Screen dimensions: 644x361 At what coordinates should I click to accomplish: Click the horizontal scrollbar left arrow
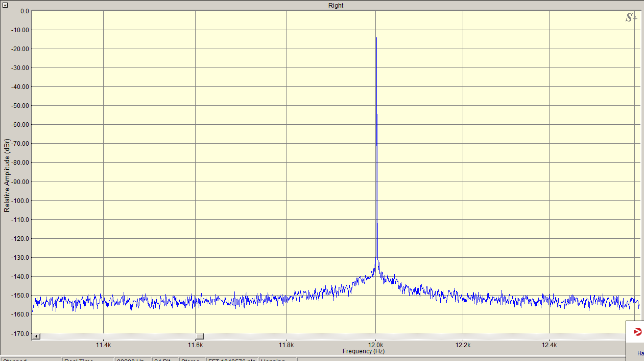[x=36, y=336]
